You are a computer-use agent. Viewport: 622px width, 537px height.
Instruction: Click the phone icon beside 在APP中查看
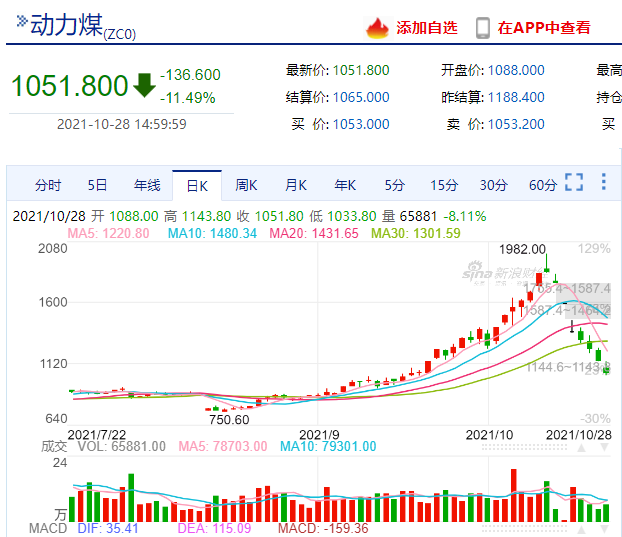pos(483,28)
